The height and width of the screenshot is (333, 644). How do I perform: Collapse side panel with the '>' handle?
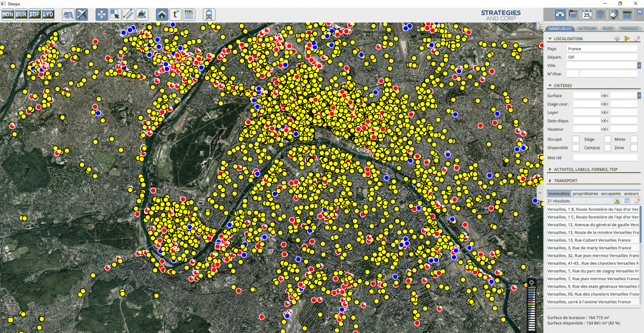(x=540, y=193)
